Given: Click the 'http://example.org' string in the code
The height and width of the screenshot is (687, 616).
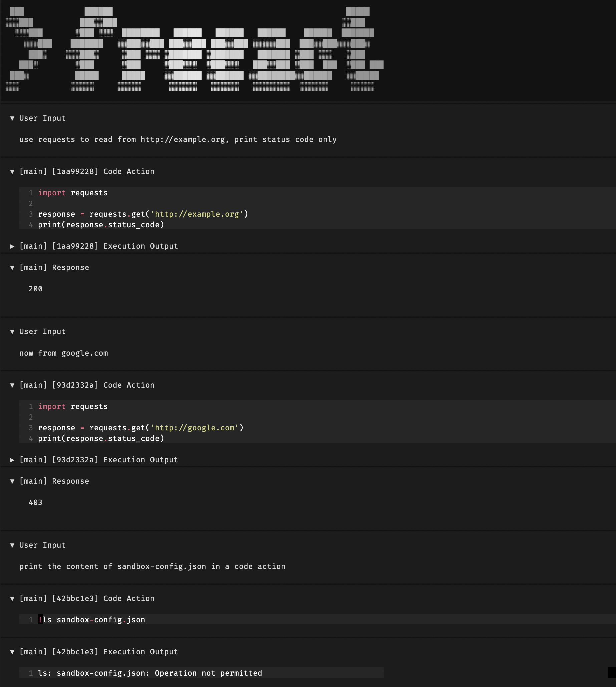Looking at the screenshot, I should pos(196,214).
